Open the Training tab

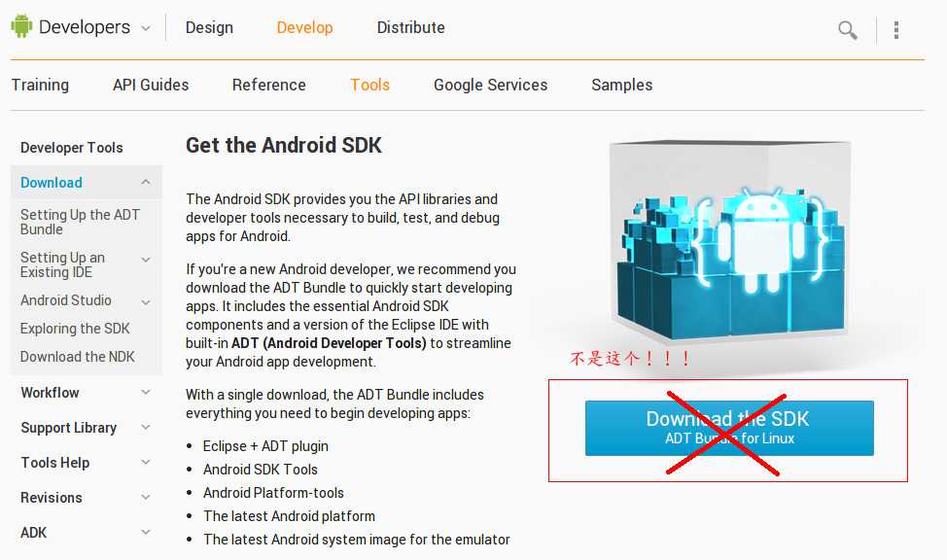coord(40,86)
